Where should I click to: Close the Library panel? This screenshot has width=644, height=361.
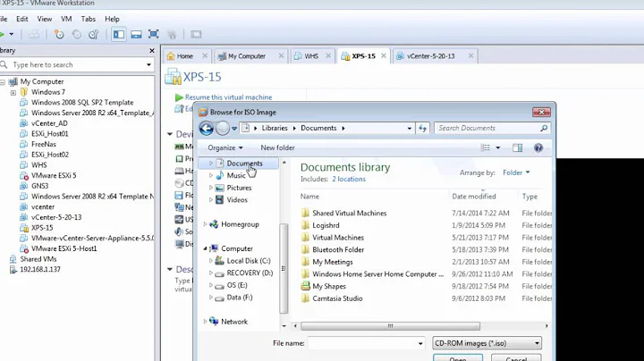[151, 50]
